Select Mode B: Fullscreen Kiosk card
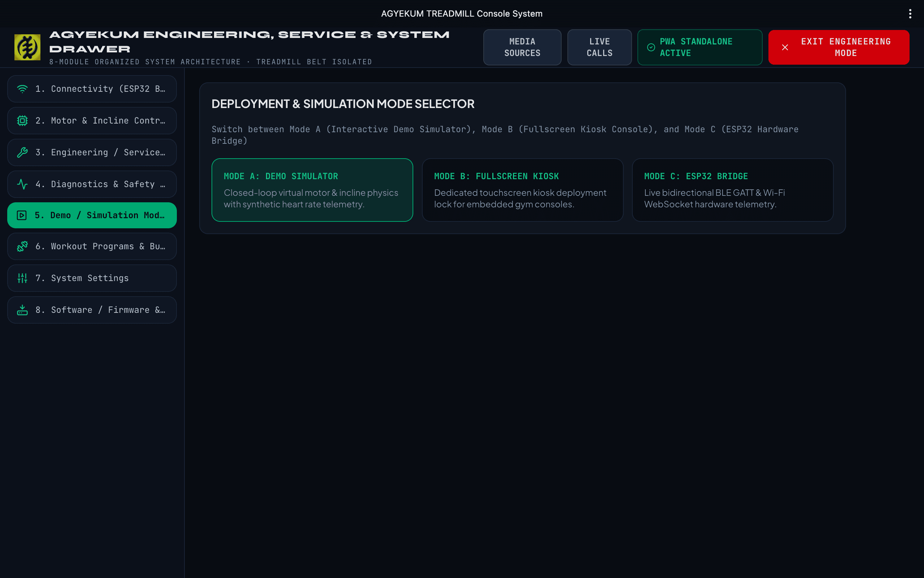The image size is (924, 578). pyautogui.click(x=522, y=190)
